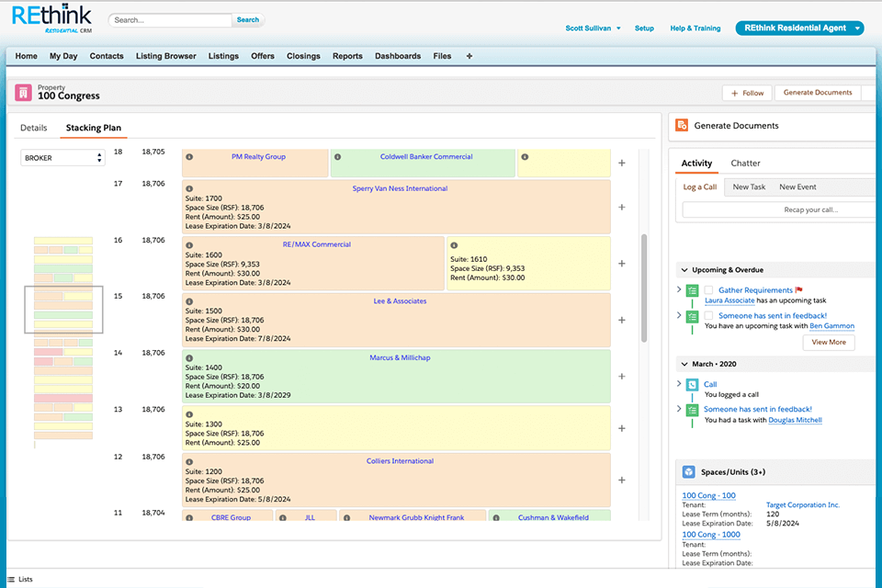The width and height of the screenshot is (882, 588).
Task: Click info icon on PM Realty Group suite
Action: pos(189,157)
